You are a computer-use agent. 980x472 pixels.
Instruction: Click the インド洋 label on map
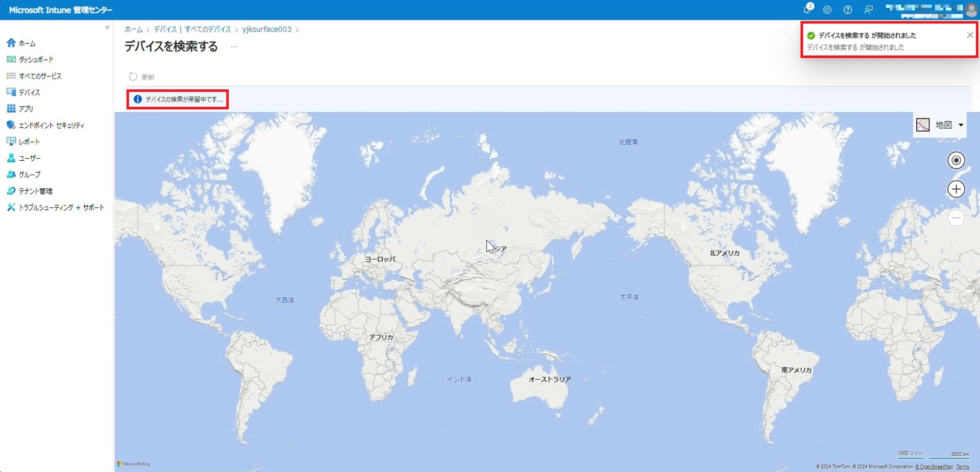point(459,379)
